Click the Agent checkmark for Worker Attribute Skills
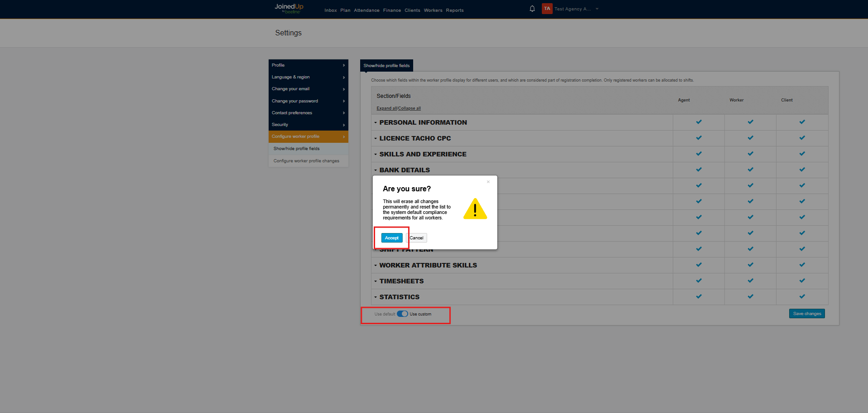The height and width of the screenshot is (413, 868). pos(699,265)
